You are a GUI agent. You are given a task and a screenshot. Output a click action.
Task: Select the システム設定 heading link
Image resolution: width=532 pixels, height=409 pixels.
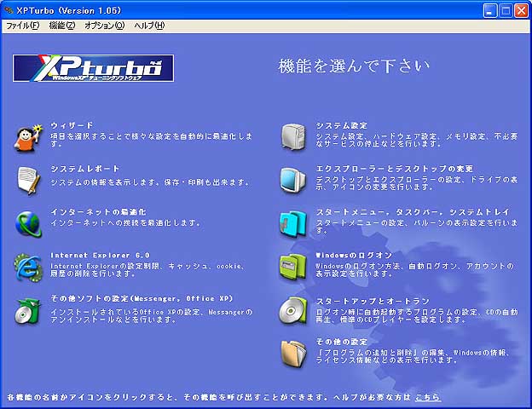[341, 125]
